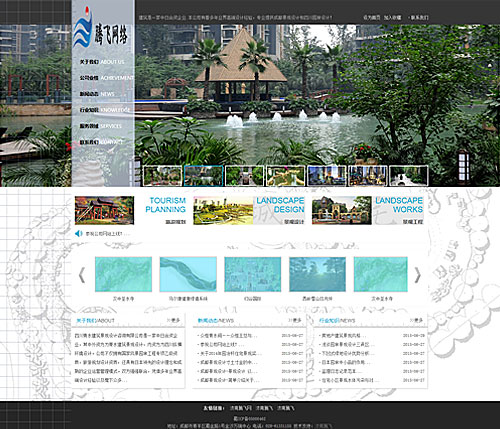Select the first banner slideshow thumbnail

(x=163, y=176)
